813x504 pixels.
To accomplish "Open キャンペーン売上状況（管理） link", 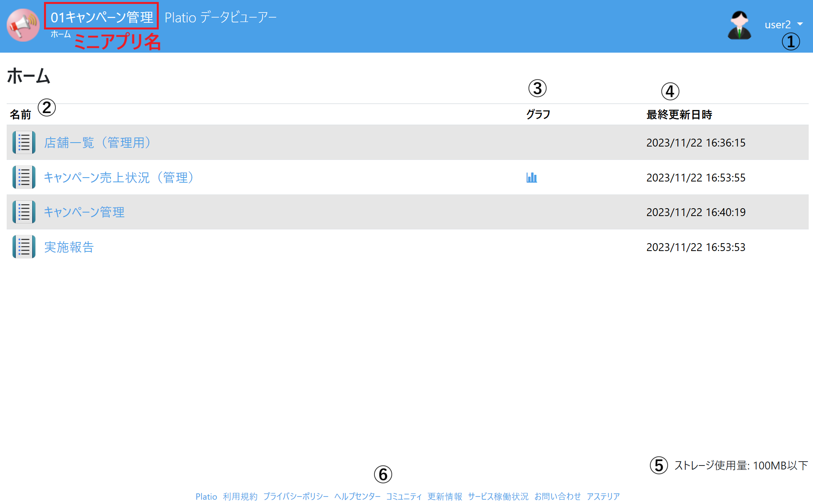I will click(119, 178).
